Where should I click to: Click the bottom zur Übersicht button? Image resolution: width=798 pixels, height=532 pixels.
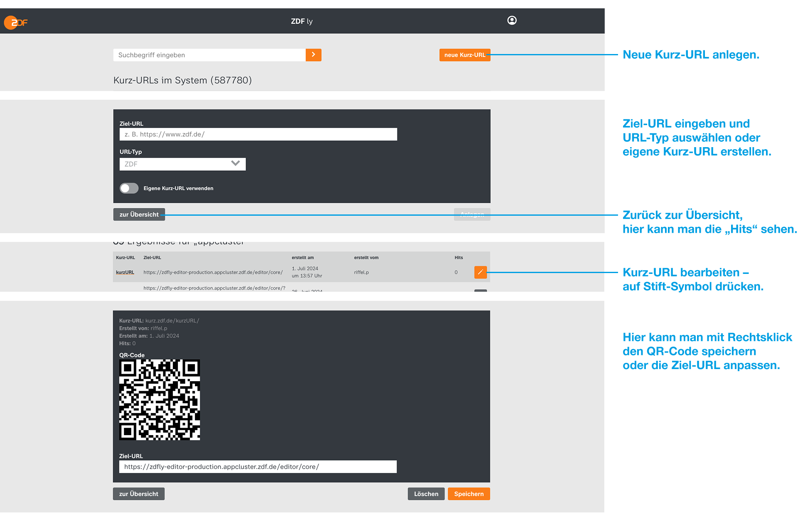[138, 494]
